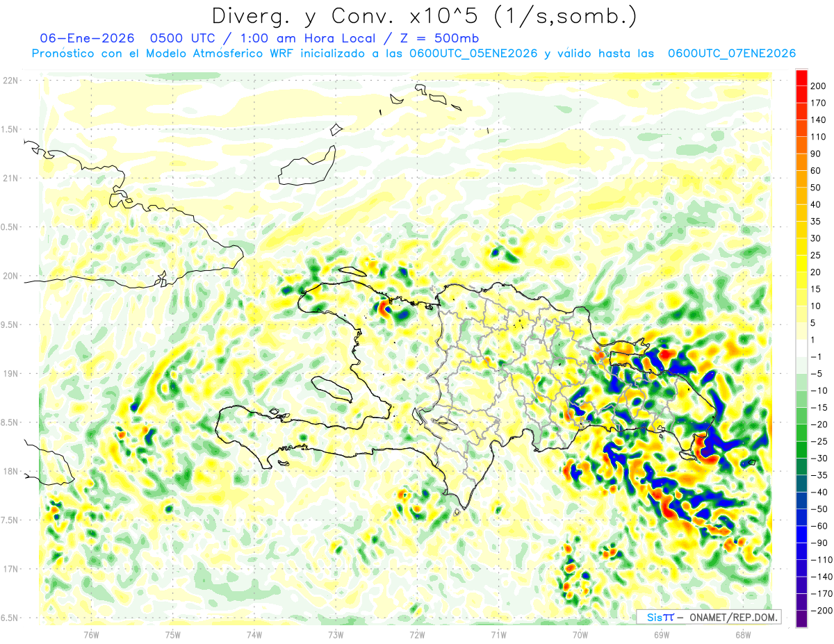834x644 pixels.
Task: Click the 74W longitude axis label
Action: point(254,634)
